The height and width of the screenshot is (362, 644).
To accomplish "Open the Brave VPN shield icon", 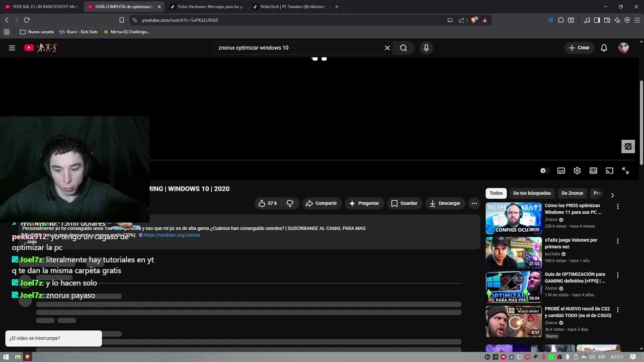I will (627, 20).
